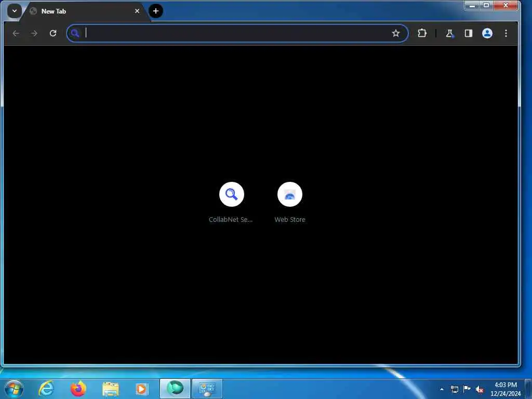Screen dimensions: 532x399
Task: Click the muted volume tray icon
Action: 480,390
